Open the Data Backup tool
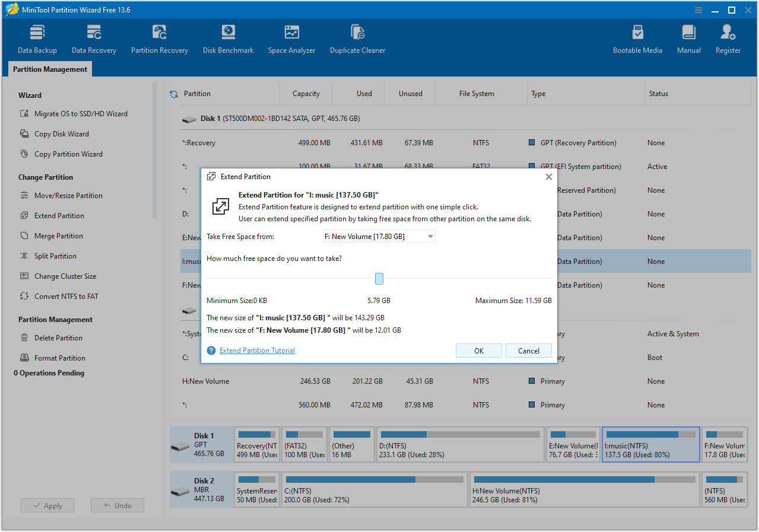 click(37, 37)
